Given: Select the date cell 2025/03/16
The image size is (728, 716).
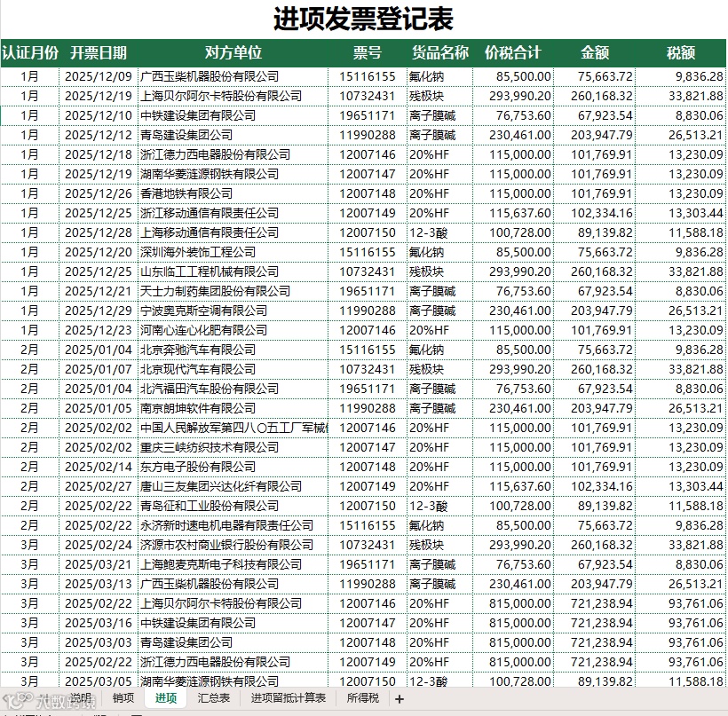Looking at the screenshot, I should click(x=99, y=623).
